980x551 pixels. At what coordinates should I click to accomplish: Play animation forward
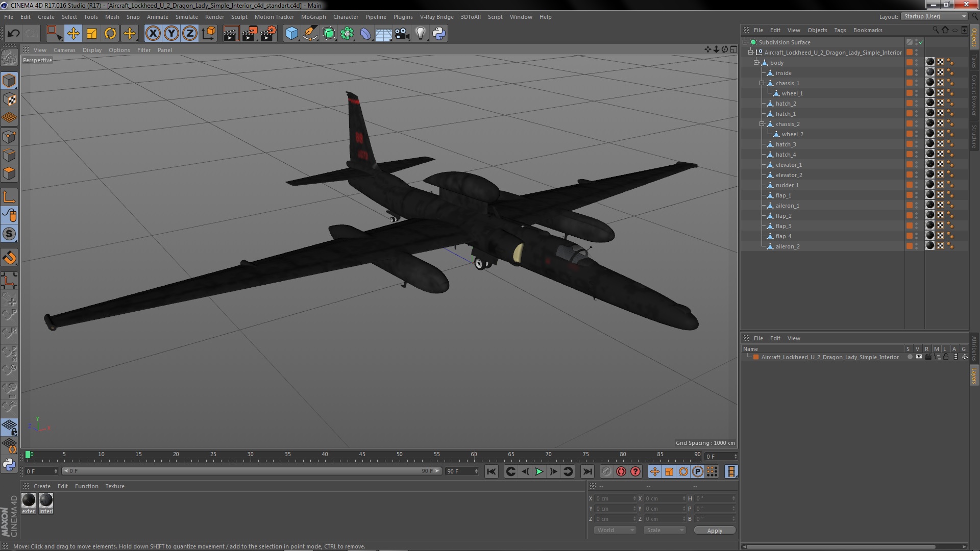539,472
